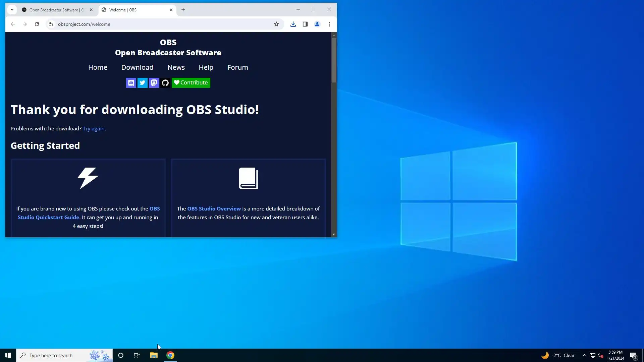Open Chrome profile avatar icon
This screenshot has width=644, height=362.
tap(317, 24)
